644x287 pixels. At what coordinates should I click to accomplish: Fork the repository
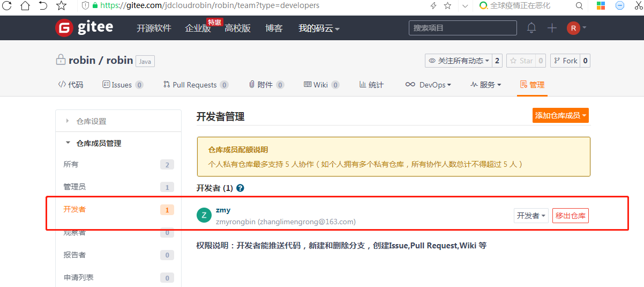click(565, 61)
